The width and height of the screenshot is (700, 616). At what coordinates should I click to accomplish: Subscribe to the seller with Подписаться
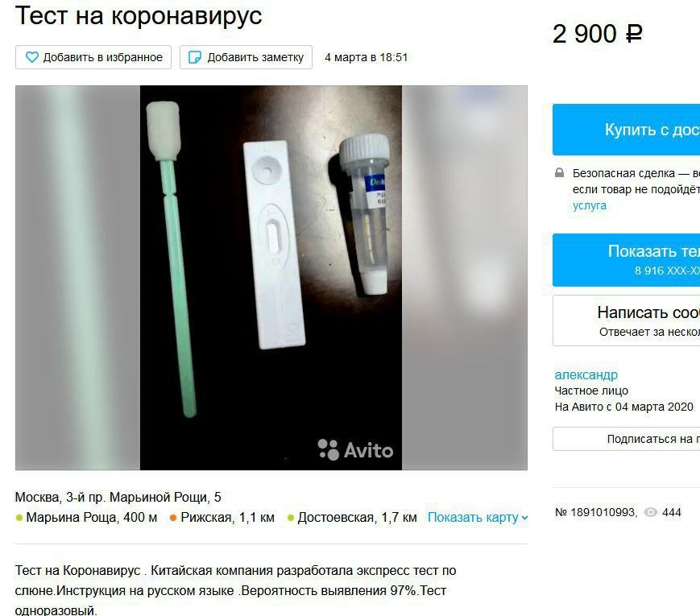[627, 439]
